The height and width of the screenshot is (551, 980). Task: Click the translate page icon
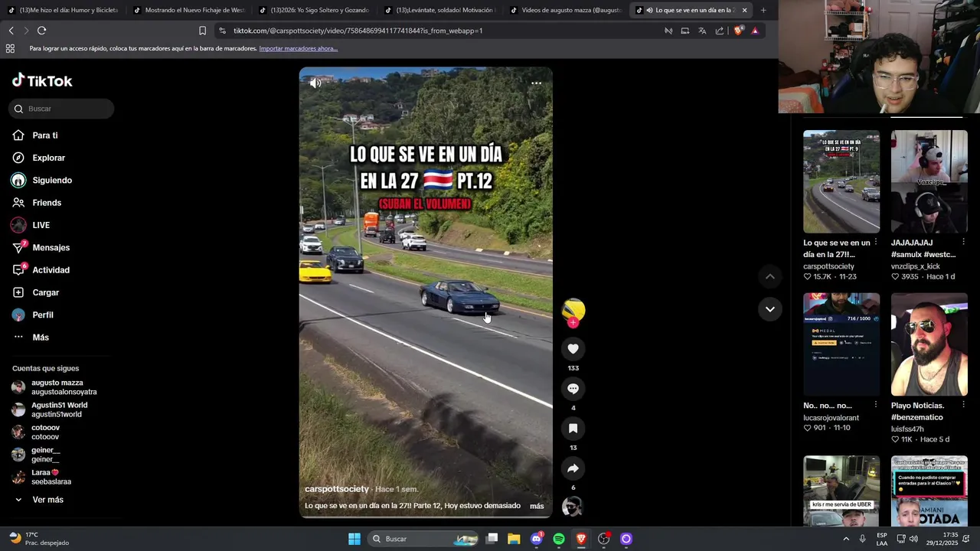tap(702, 31)
